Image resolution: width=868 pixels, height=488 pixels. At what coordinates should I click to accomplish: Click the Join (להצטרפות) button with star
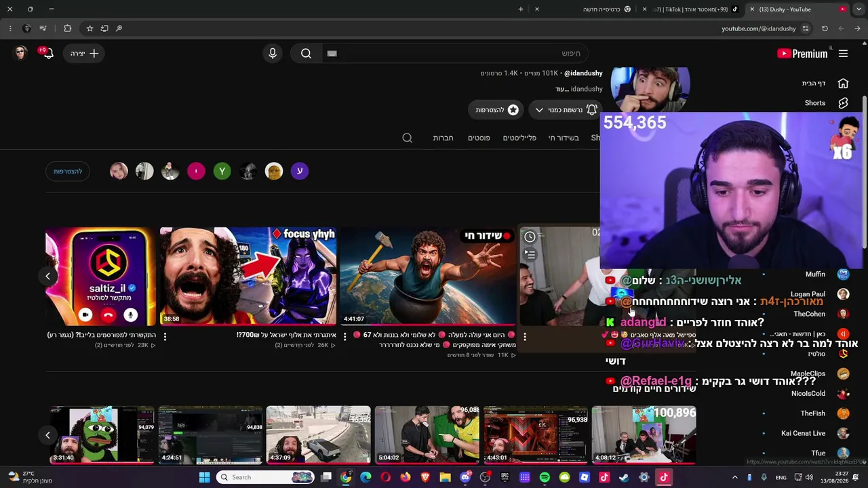click(497, 110)
